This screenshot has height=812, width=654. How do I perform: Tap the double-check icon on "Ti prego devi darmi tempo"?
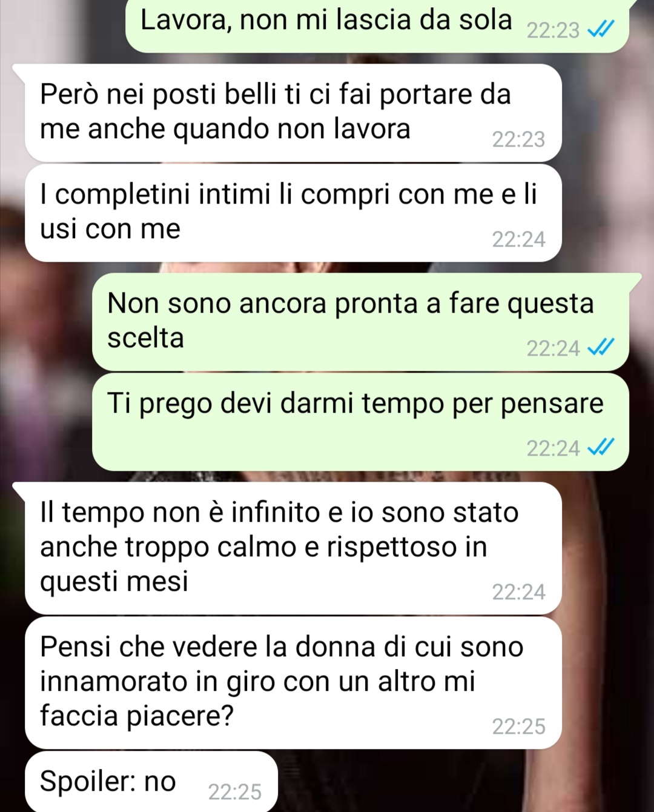(x=601, y=447)
